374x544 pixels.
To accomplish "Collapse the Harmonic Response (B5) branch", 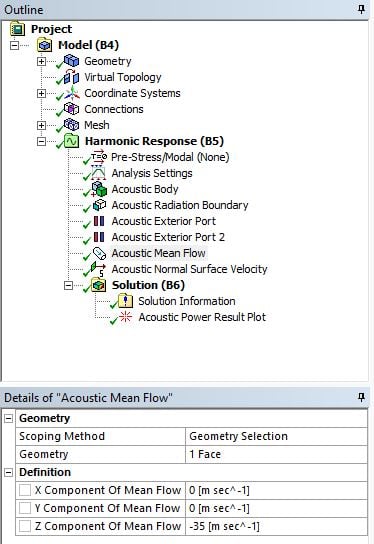I will click(41, 141).
